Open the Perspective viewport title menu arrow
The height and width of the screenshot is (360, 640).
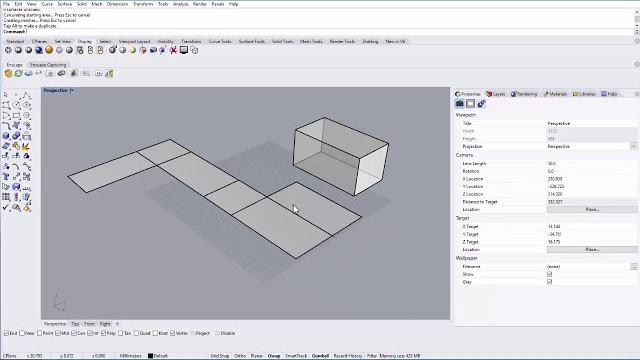pyautogui.click(x=72, y=91)
